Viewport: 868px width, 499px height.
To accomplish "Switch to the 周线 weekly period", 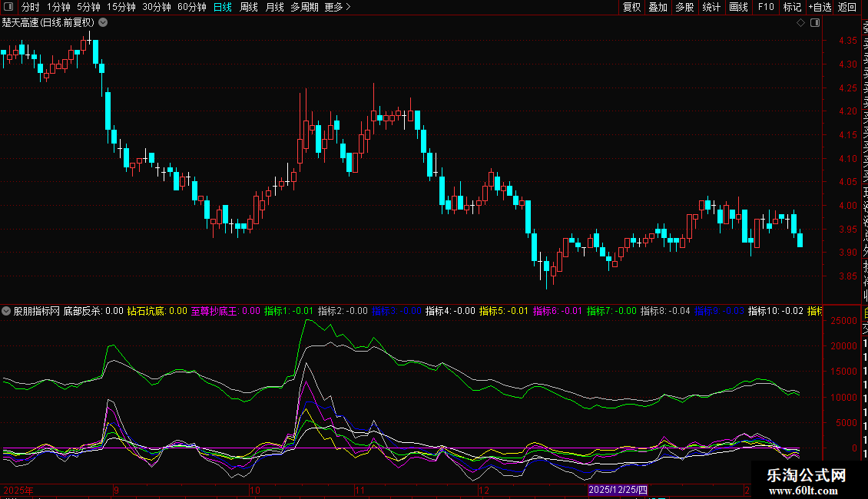I will click(x=249, y=8).
